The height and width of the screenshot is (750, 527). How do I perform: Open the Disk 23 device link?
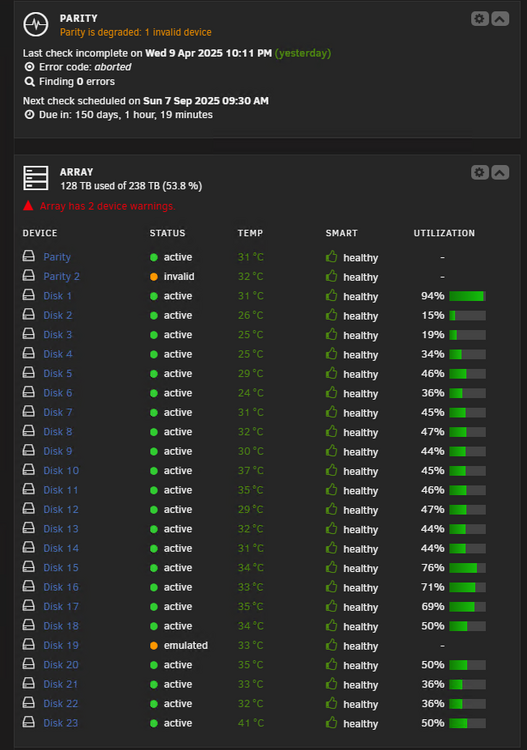[61, 723]
